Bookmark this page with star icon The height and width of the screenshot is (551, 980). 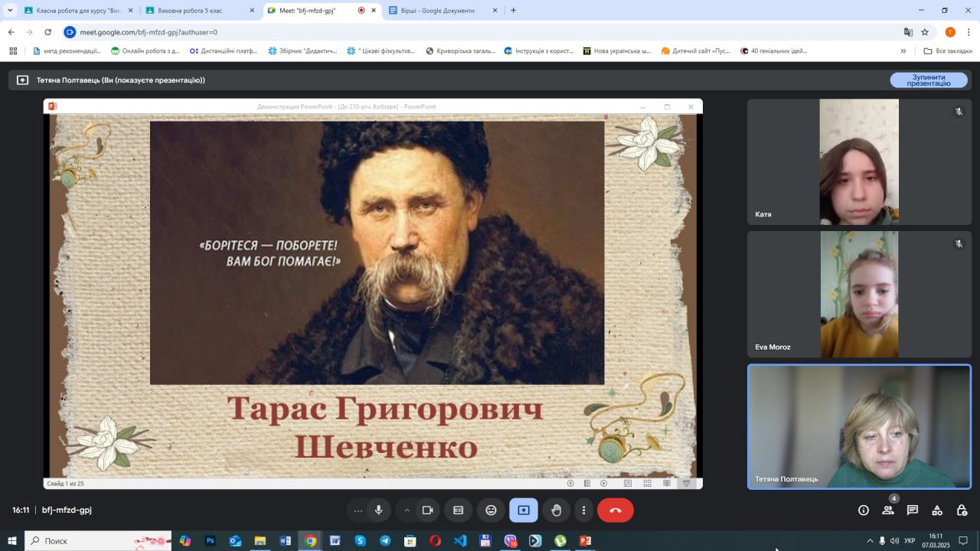pyautogui.click(x=925, y=32)
